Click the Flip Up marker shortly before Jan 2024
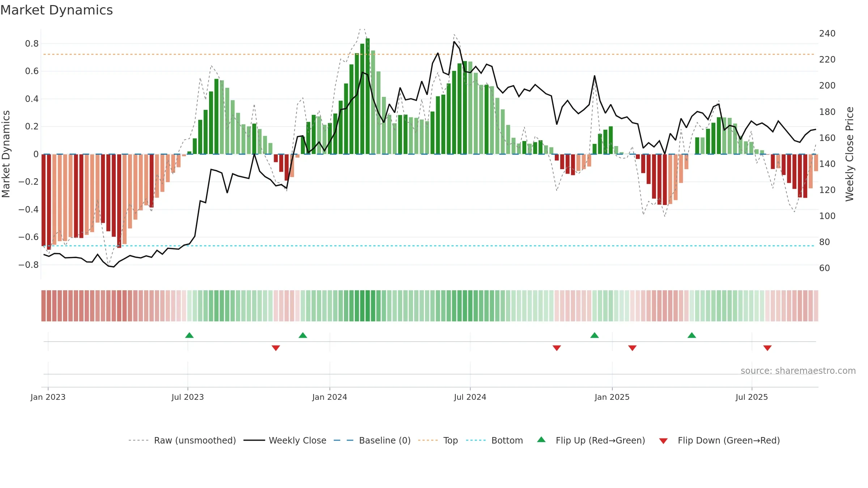This screenshot has width=868, height=488. click(x=303, y=335)
